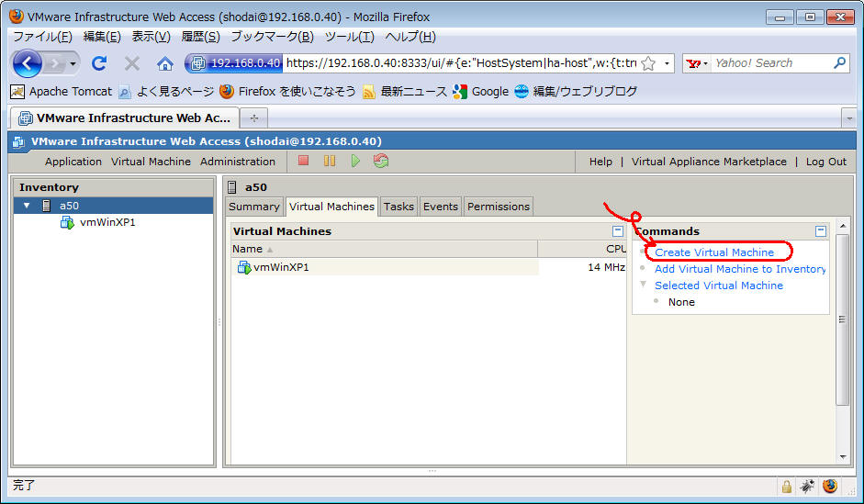Minimize the Commands panel

pyautogui.click(x=820, y=231)
